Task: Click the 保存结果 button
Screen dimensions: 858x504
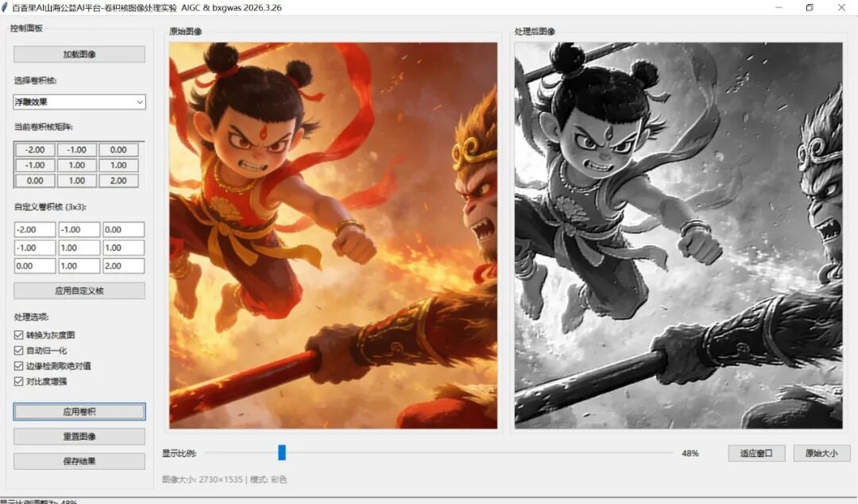Action: (79, 461)
